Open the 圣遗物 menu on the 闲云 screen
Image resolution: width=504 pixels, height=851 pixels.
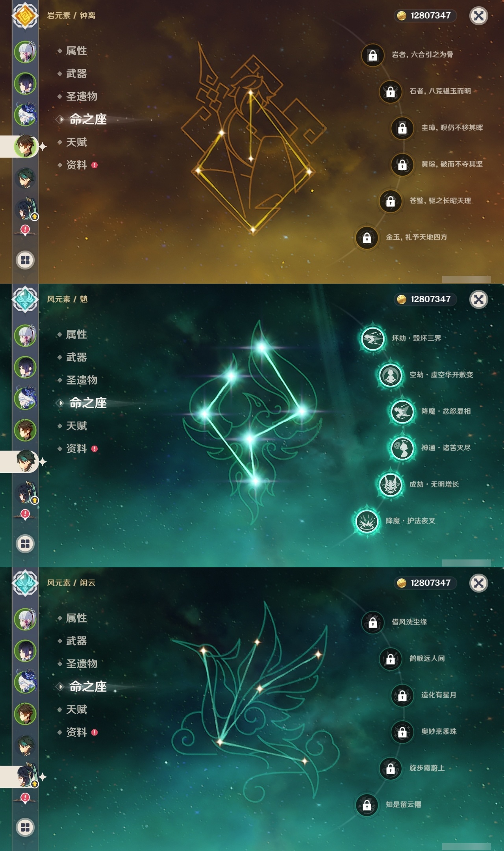coord(82,664)
